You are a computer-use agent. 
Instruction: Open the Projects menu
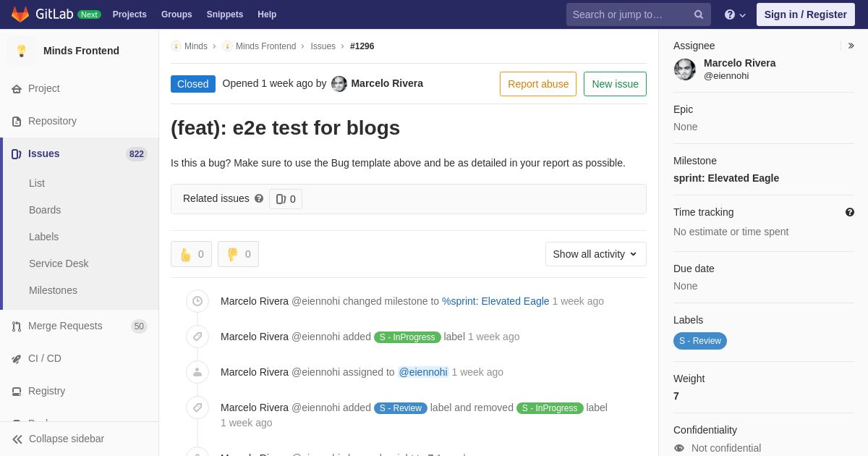click(x=129, y=14)
